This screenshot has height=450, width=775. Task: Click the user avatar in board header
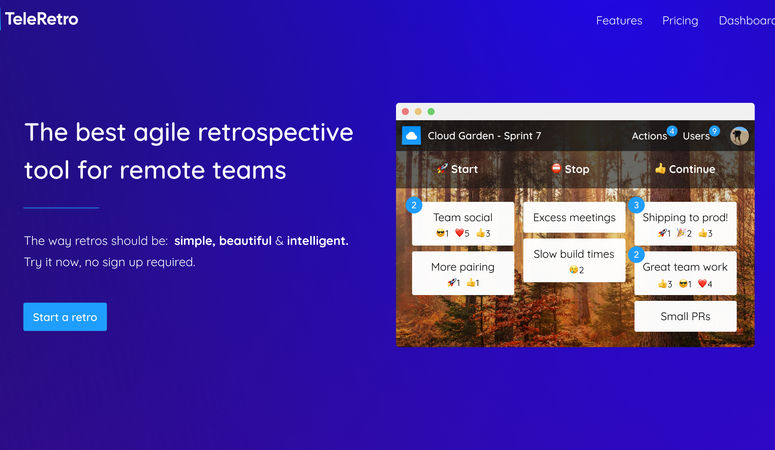click(x=739, y=136)
